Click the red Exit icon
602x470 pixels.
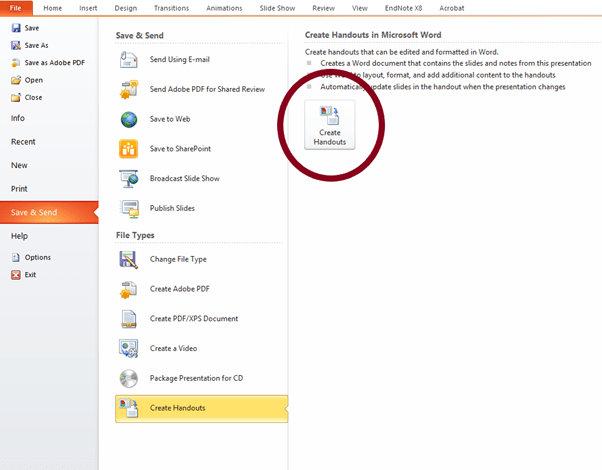click(16, 275)
